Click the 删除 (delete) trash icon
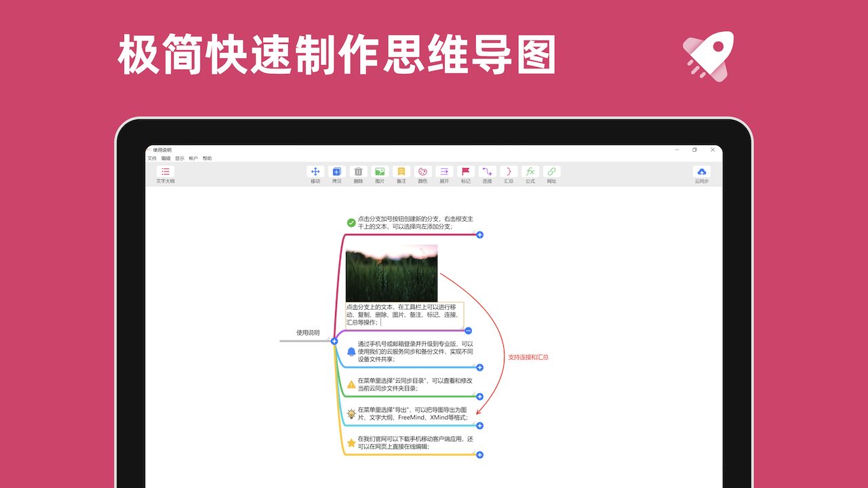868x488 pixels. (358, 172)
